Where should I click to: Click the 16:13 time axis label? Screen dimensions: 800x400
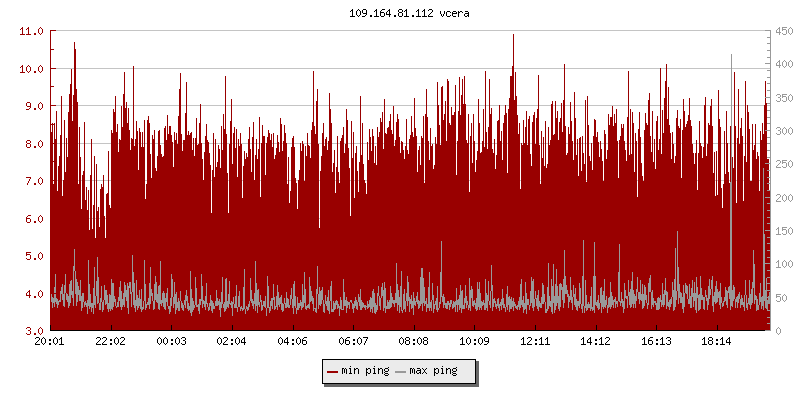(655, 341)
